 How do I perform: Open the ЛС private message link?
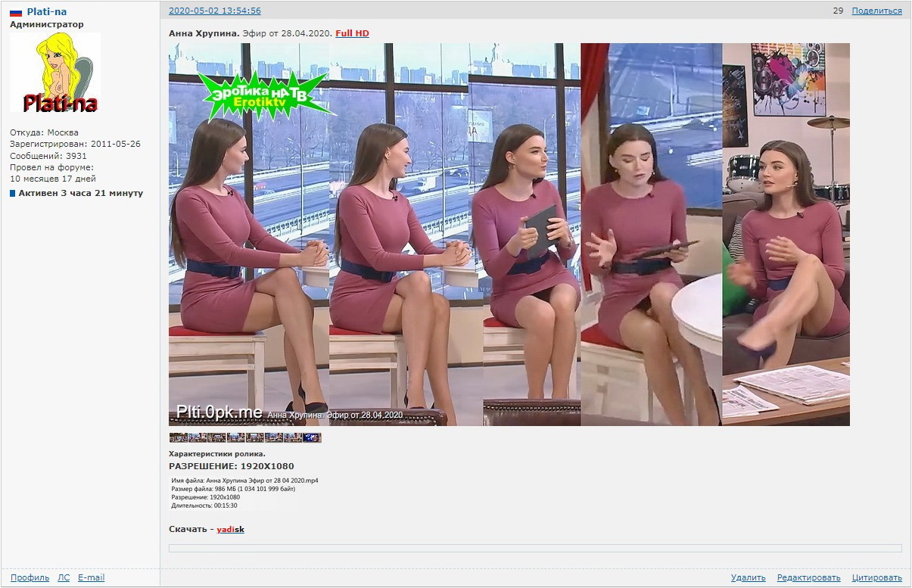[64, 577]
